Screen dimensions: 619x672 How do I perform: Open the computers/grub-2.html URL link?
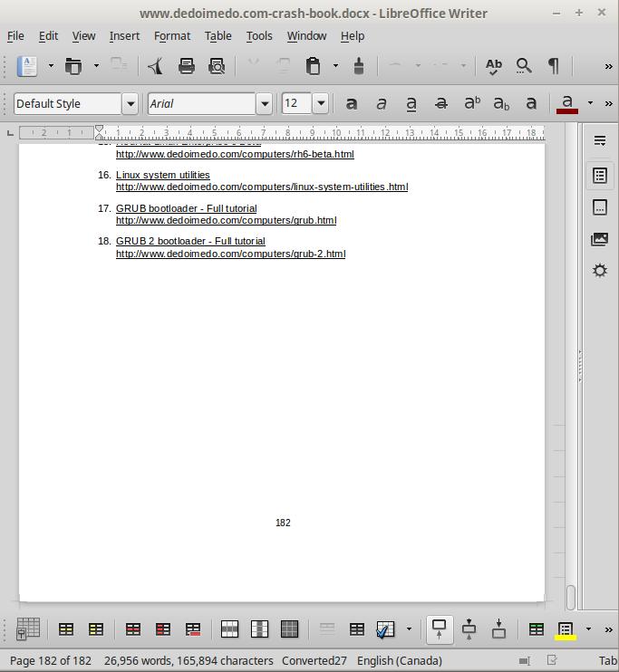tap(231, 254)
